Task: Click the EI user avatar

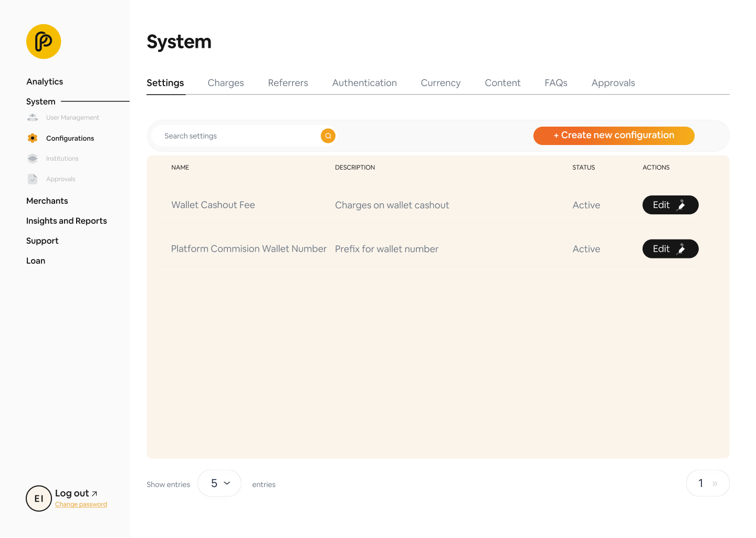Action: coord(39,499)
